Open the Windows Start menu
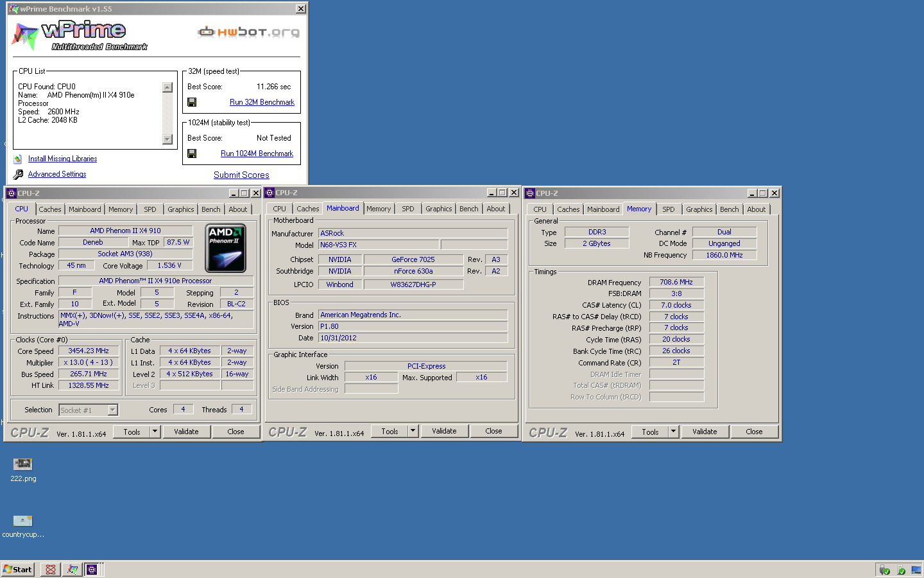The height and width of the screenshot is (578, 924). tap(17, 569)
